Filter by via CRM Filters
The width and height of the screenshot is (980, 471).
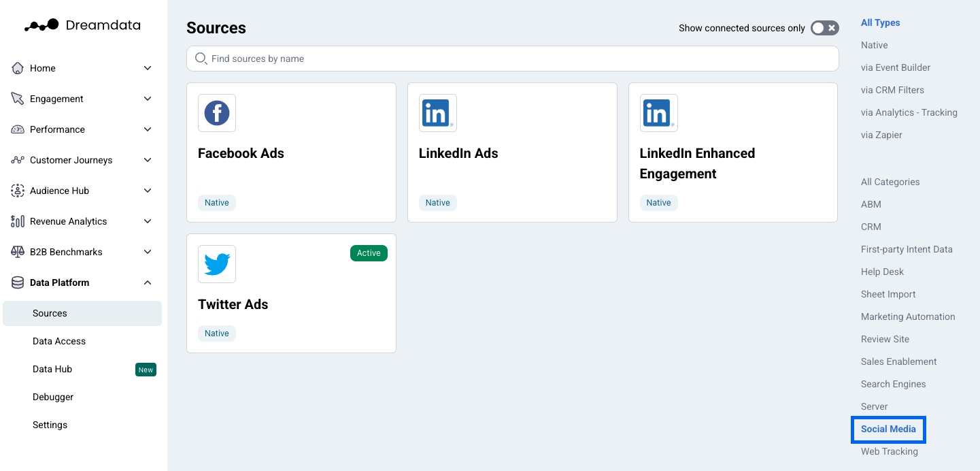click(892, 90)
